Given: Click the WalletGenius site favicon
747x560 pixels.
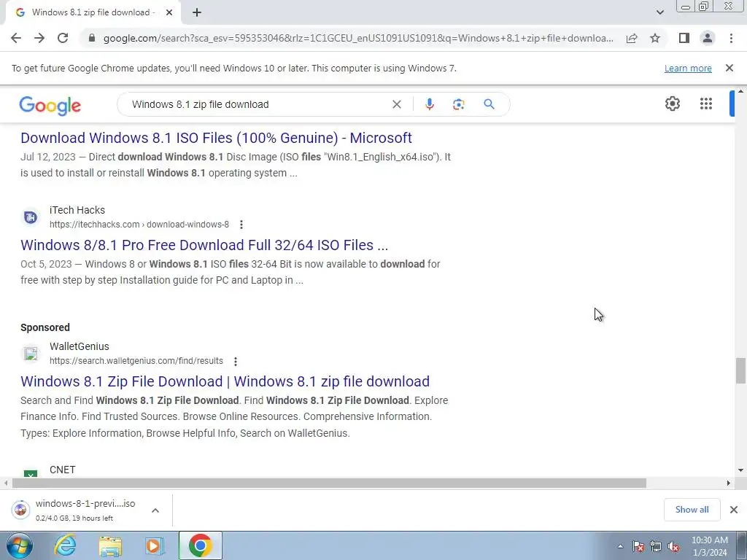Looking at the screenshot, I should pos(31,354).
